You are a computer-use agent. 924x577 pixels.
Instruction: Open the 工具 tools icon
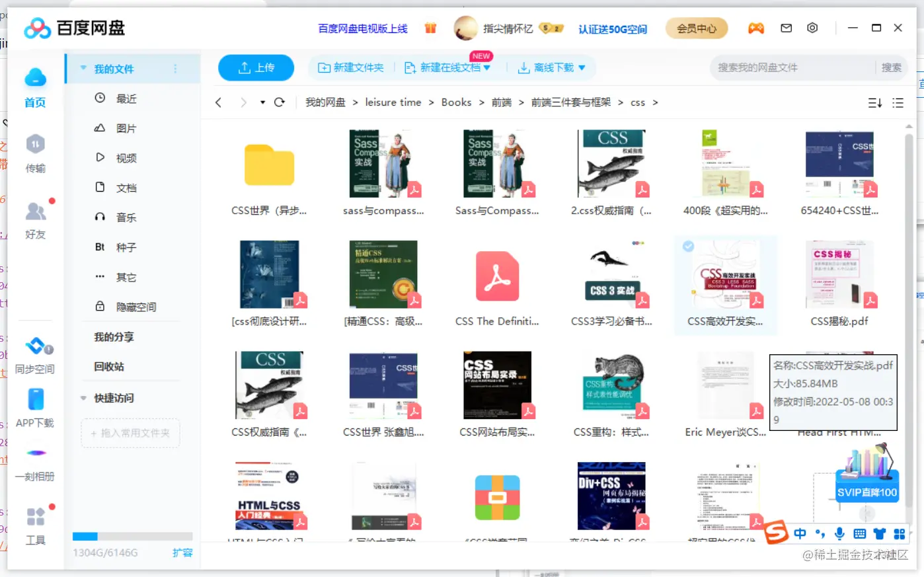36,516
